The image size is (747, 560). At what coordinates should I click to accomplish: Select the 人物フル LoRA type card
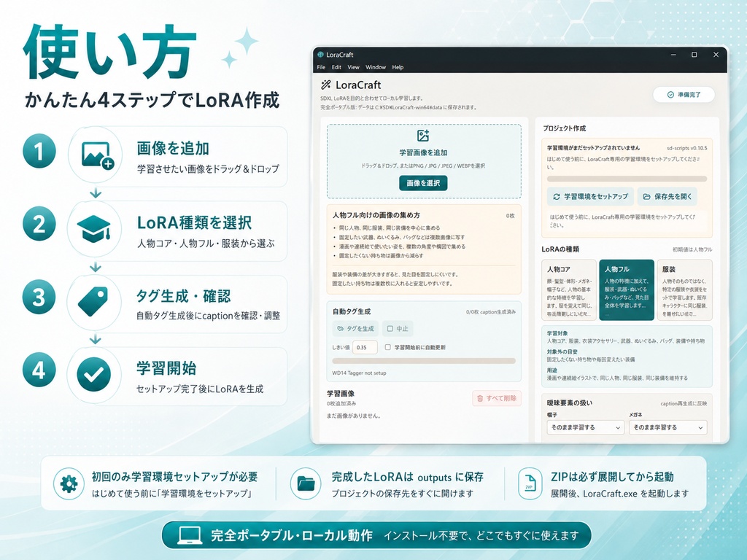tap(627, 289)
